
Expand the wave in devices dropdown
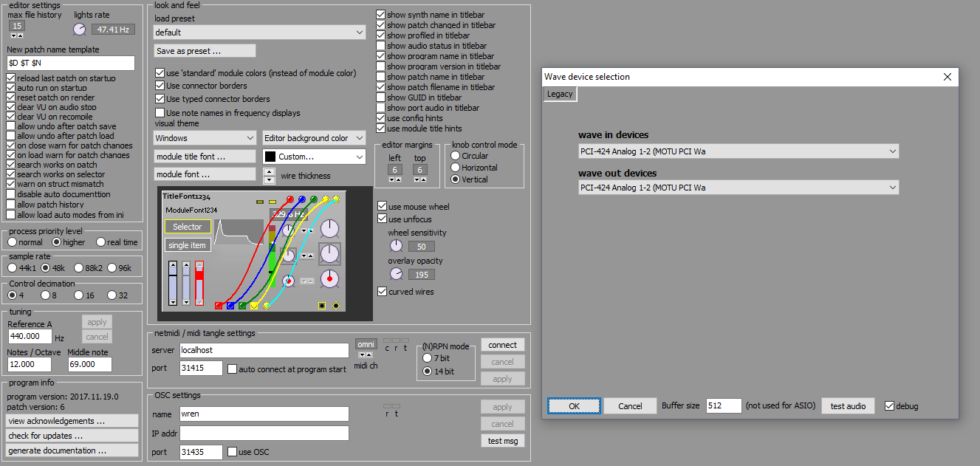click(738, 151)
